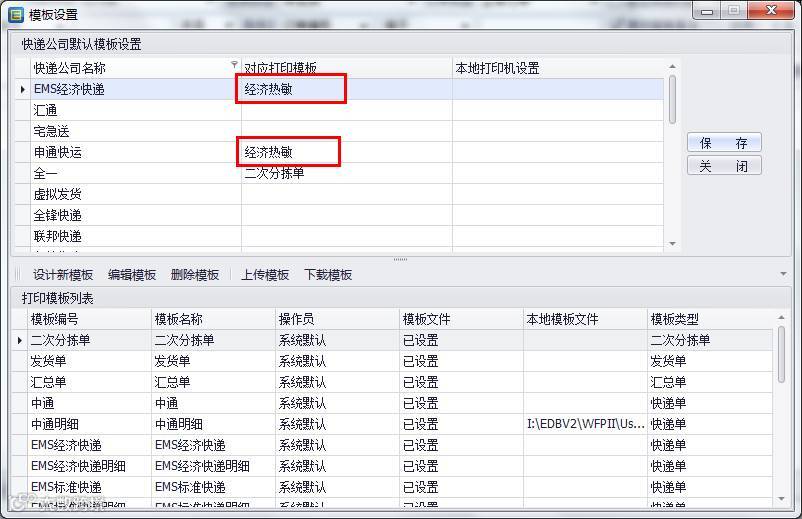Viewport: 802px width, 519px height.
Task: Click 快递单 type cell for EMS标准快递 row
Action: [710, 487]
